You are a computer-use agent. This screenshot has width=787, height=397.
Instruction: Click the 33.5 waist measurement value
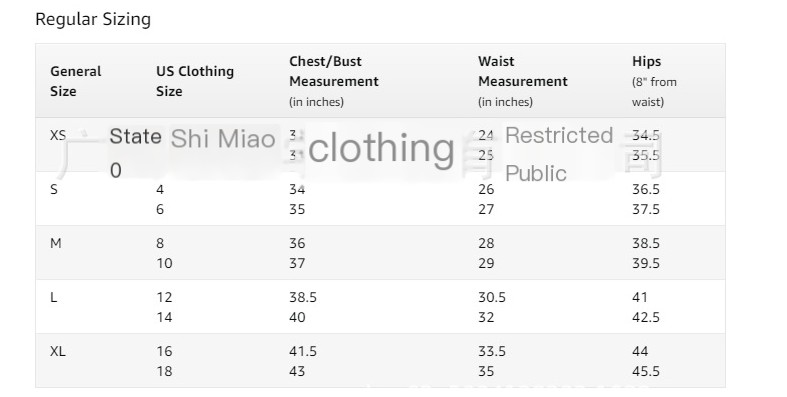click(491, 351)
